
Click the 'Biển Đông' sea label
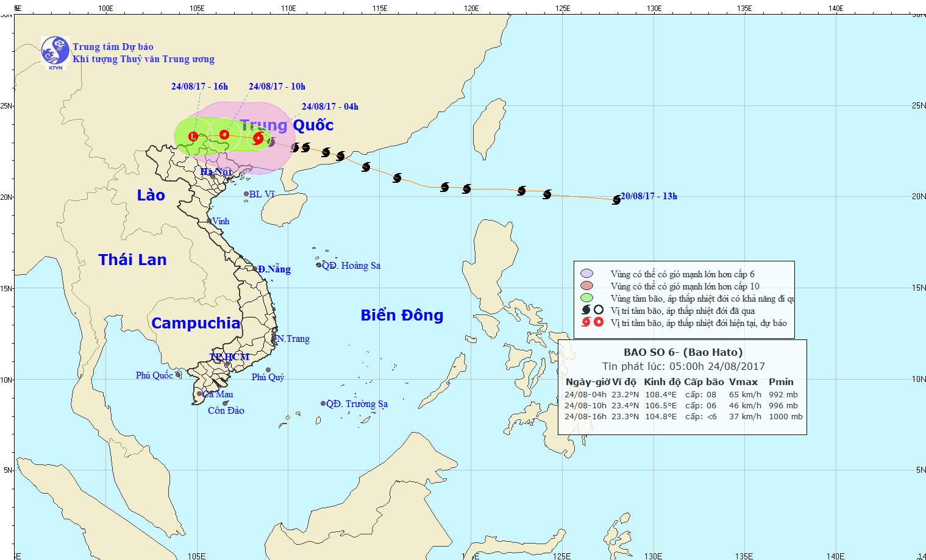coord(402,315)
